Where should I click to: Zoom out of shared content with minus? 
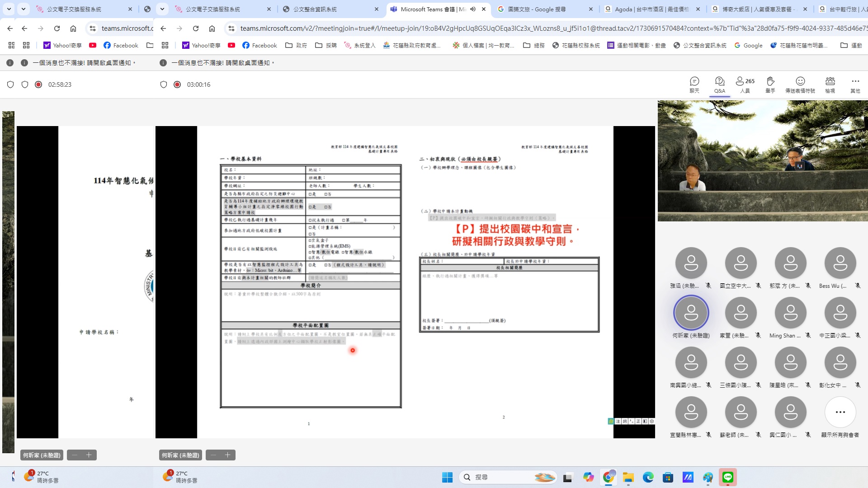(x=213, y=455)
